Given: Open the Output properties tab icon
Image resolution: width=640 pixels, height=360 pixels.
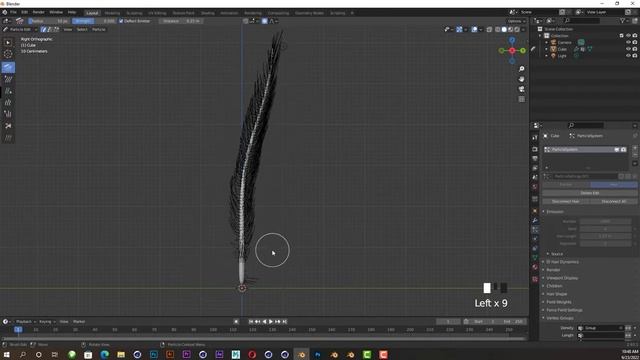Looking at the screenshot, I should (535, 158).
